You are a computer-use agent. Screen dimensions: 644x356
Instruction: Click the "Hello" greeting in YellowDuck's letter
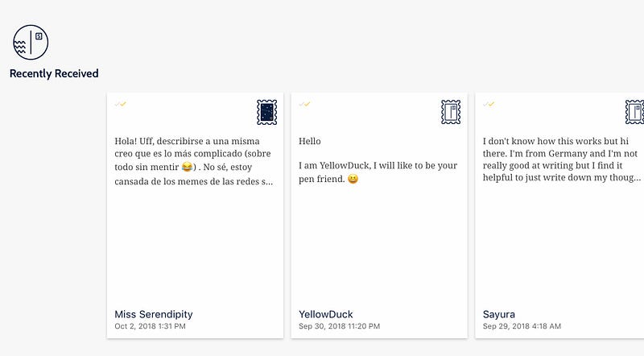point(310,142)
